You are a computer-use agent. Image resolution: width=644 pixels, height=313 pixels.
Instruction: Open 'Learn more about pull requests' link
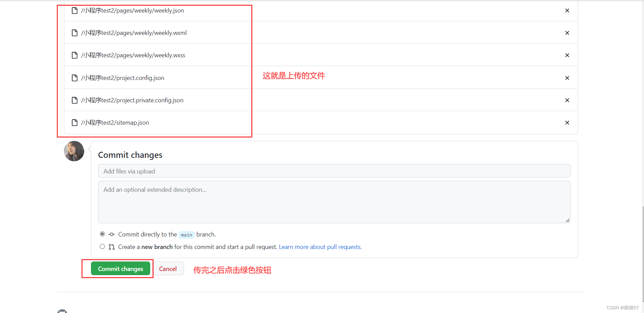click(320, 247)
